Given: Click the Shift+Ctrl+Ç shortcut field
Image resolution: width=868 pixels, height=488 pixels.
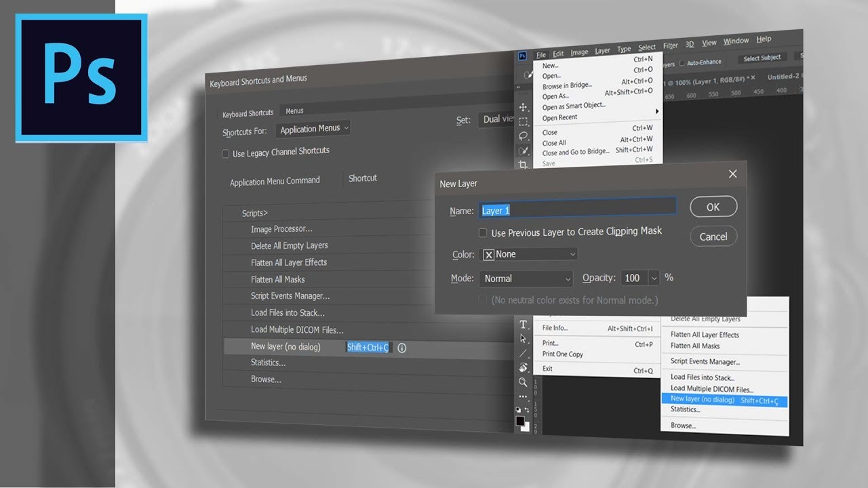Looking at the screenshot, I should pos(368,348).
